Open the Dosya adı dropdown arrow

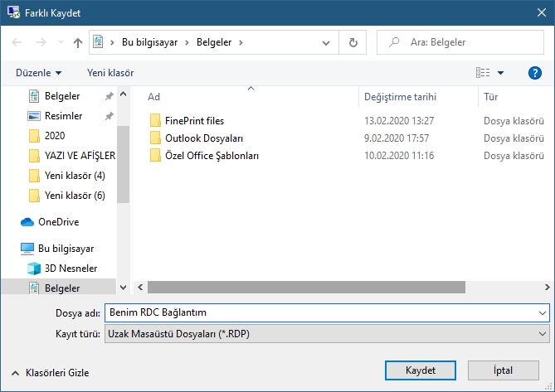click(x=543, y=312)
